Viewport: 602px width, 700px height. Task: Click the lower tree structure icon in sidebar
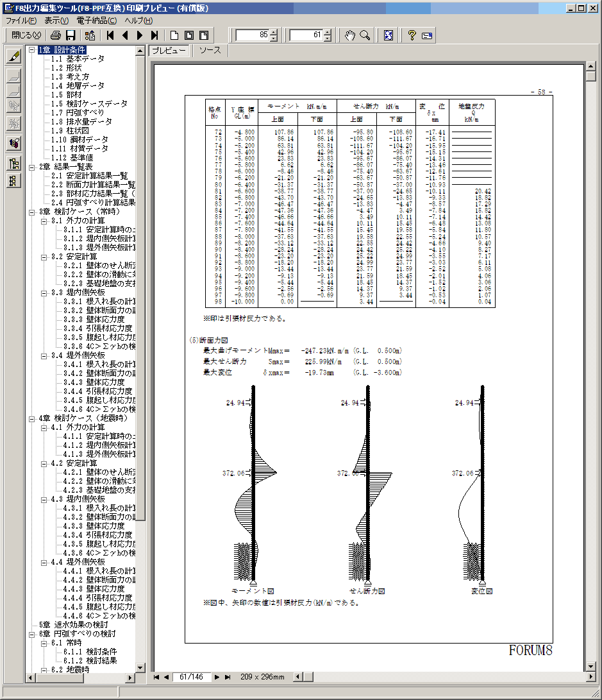14,181
